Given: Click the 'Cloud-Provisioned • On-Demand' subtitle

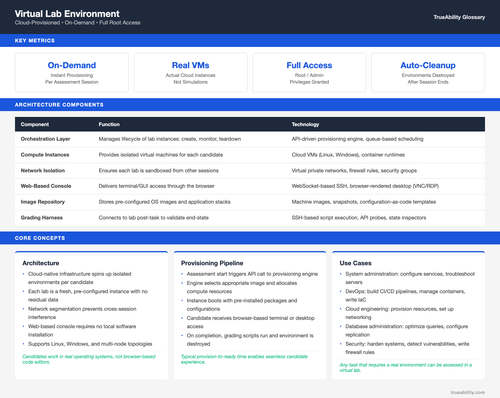Looking at the screenshot, I should click(77, 23).
